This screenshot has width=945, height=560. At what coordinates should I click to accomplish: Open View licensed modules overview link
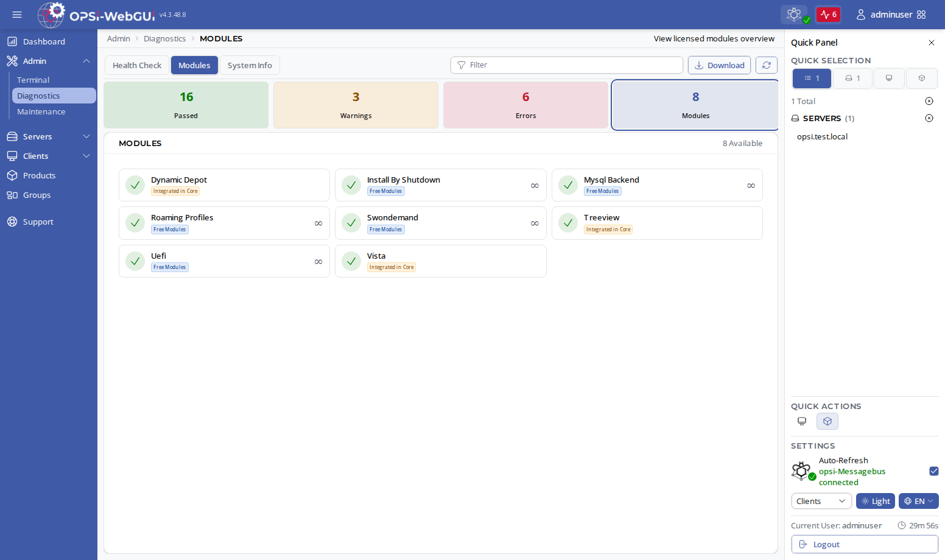tap(714, 38)
